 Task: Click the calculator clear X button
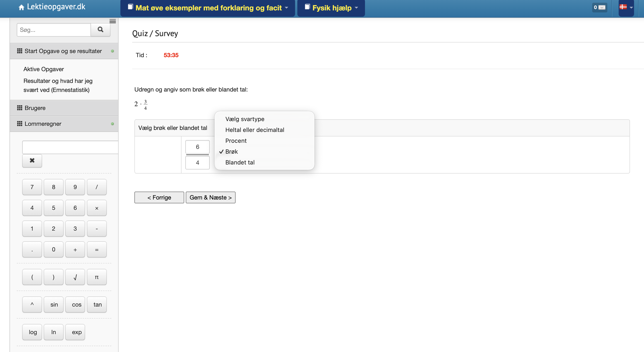click(x=32, y=160)
